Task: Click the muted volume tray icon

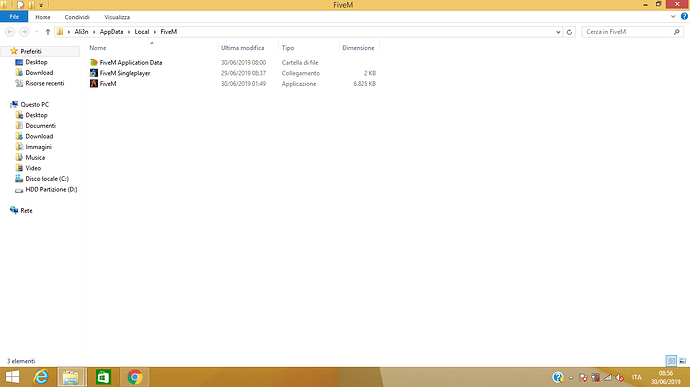Action: click(x=620, y=377)
